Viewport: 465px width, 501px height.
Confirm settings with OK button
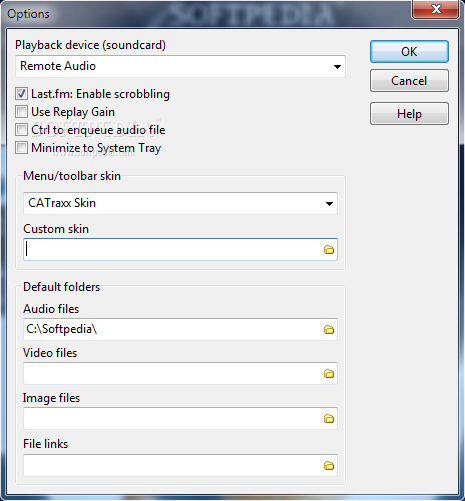tap(409, 52)
